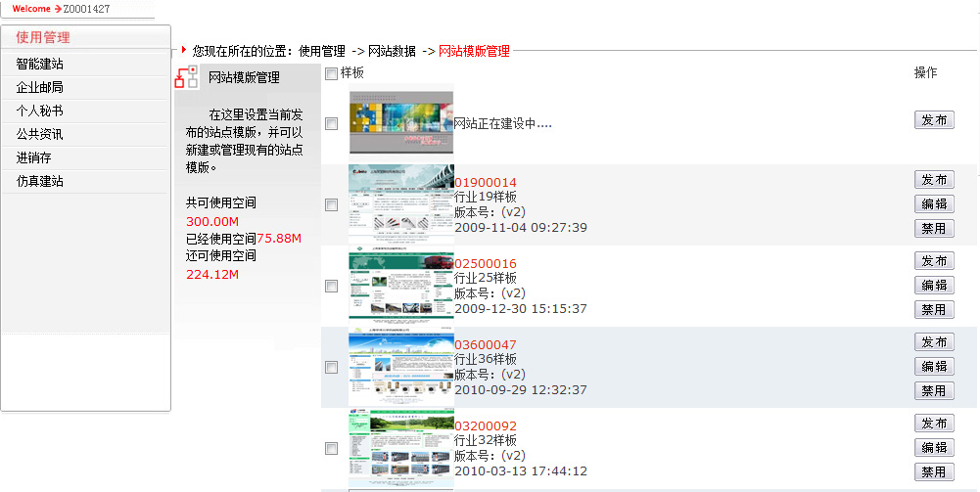Screen dimensions: 980x492
Task: Click the template management icon beside the title
Action: click(186, 77)
